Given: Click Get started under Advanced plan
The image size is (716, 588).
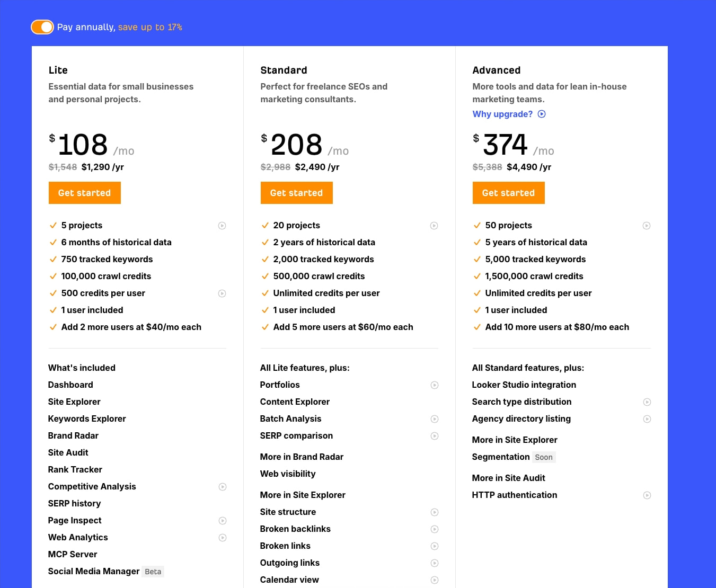Looking at the screenshot, I should [x=509, y=193].
